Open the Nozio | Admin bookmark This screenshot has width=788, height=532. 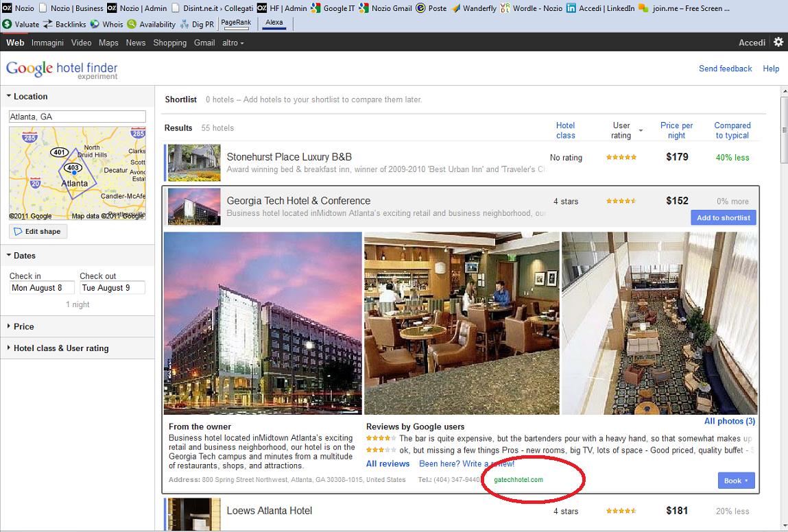(x=137, y=8)
